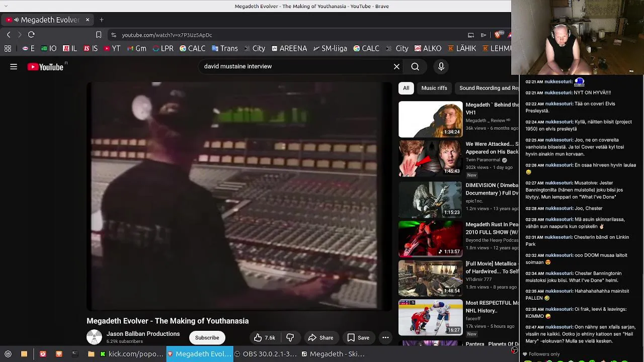Launch the terminal icon in the taskbar
The height and width of the screenshot is (362, 644).
pyautogui.click(x=74, y=354)
